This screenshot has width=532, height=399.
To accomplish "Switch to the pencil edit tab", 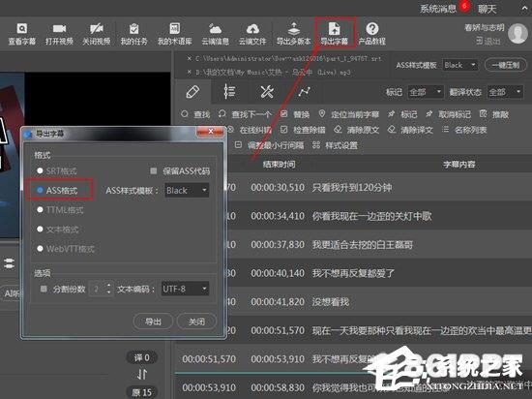I will (x=192, y=92).
